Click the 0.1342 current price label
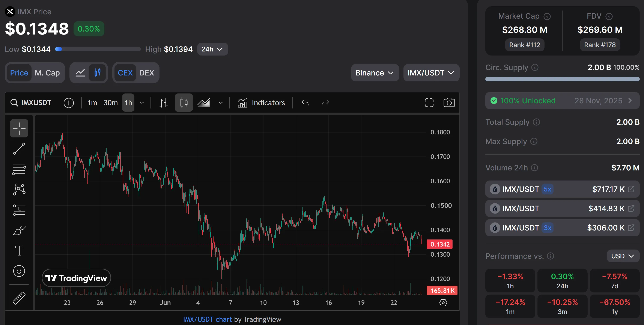This screenshot has width=644, height=325. coord(440,244)
